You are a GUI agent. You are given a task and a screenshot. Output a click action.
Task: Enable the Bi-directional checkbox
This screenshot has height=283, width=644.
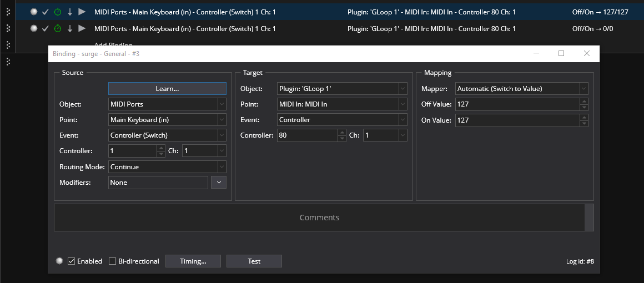[x=113, y=261]
